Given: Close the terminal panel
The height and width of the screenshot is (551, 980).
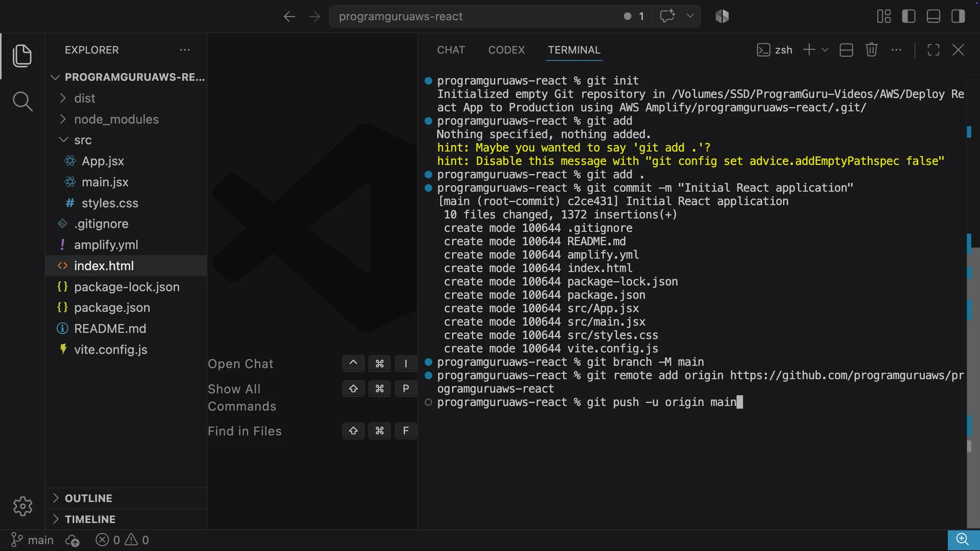Looking at the screenshot, I should [958, 50].
